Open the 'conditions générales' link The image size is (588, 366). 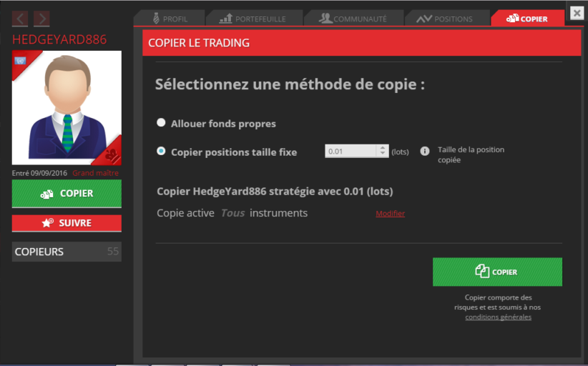tap(498, 317)
